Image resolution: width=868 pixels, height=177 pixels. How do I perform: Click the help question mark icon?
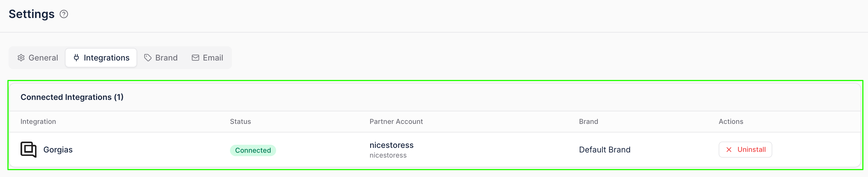coord(64,14)
